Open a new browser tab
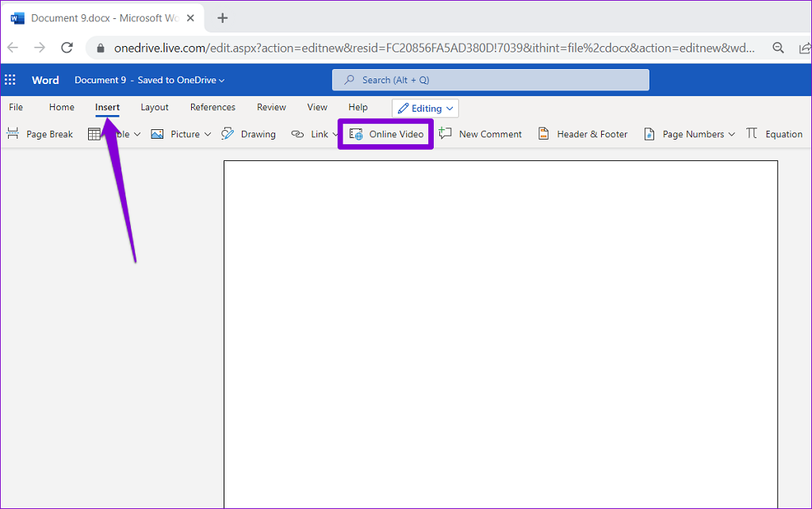812x509 pixels. pos(223,17)
